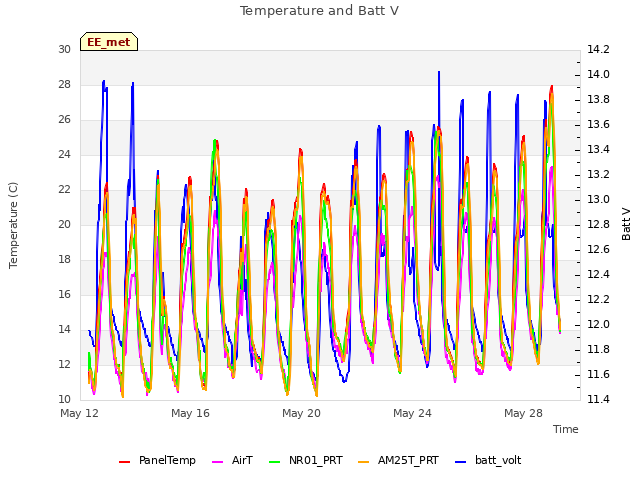640x480 pixels.
Task: Click the May 12 date tick label
Action: click(x=79, y=413)
